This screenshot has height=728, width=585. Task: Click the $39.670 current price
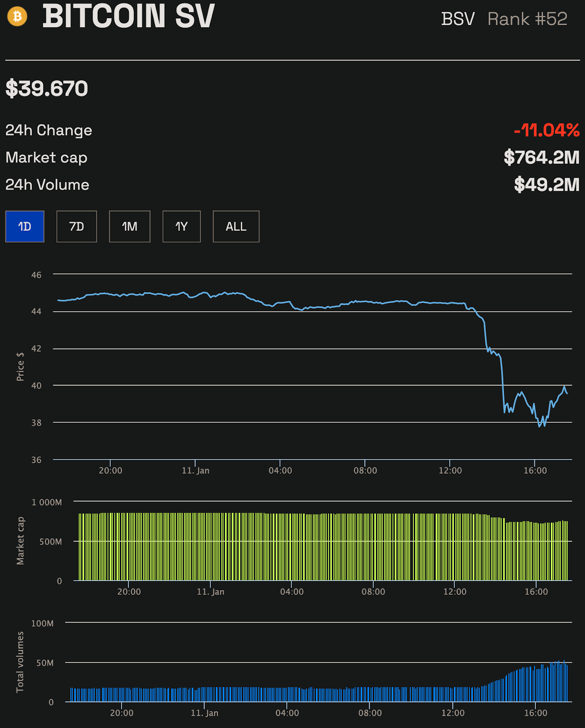(x=46, y=88)
